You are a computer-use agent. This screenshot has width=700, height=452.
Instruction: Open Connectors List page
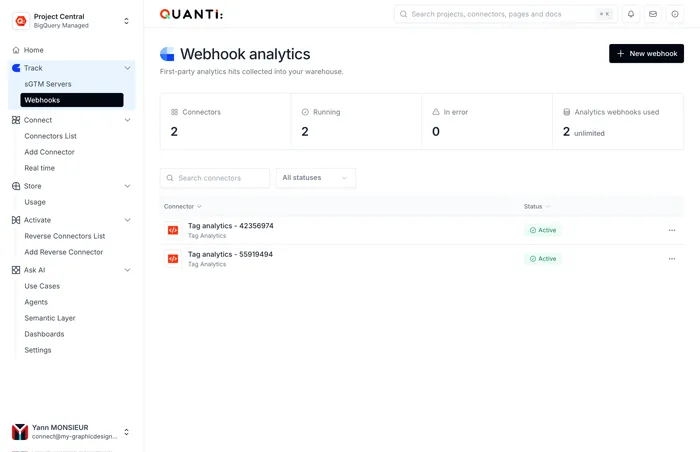point(50,136)
